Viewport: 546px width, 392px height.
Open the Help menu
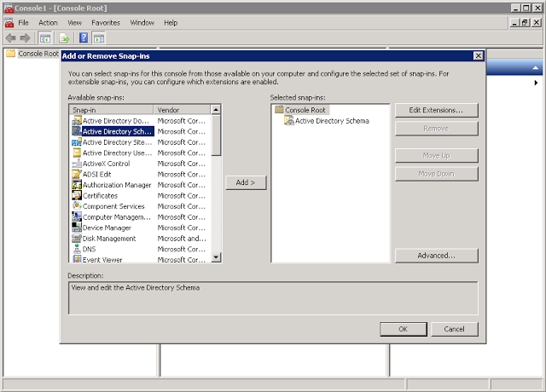(x=171, y=23)
